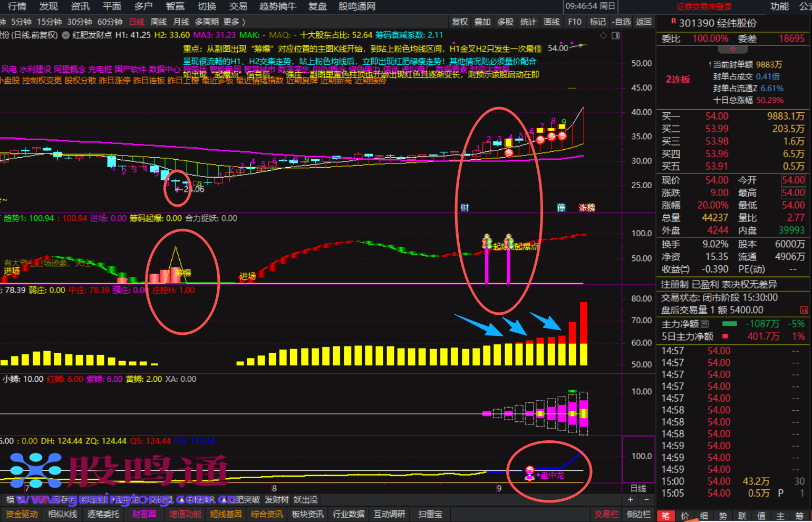Viewport: 812px width, 522px height.
Task: Select the 筹 chip distribution tab
Action: click(x=799, y=516)
